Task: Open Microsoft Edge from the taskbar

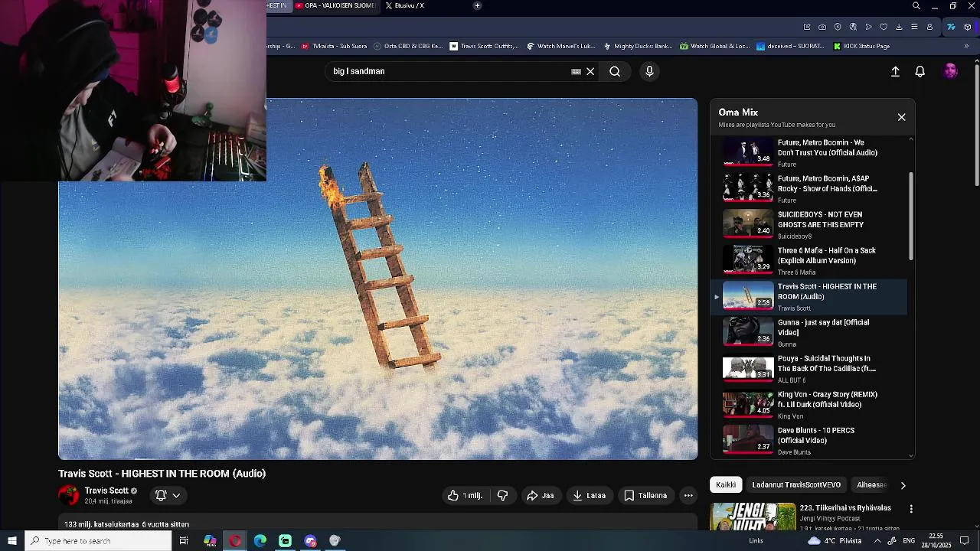Action: point(260,541)
